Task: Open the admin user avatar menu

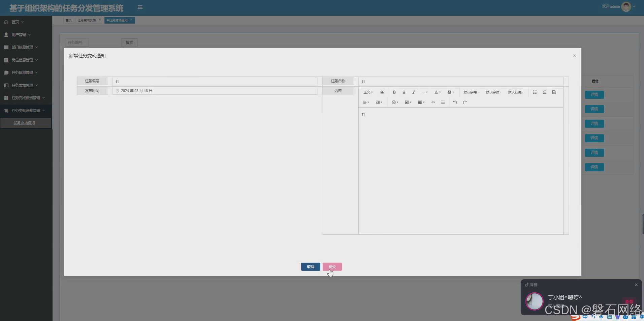Action: (x=626, y=6)
